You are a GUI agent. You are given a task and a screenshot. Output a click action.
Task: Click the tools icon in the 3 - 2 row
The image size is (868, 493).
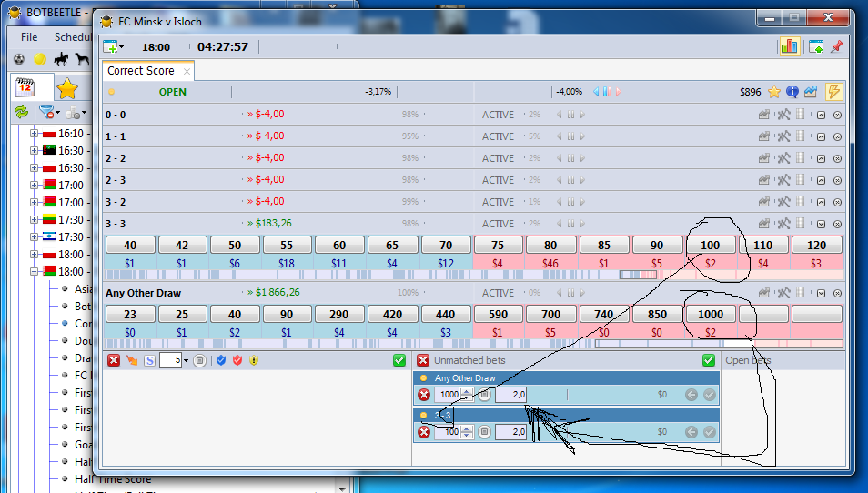pyautogui.click(x=783, y=202)
